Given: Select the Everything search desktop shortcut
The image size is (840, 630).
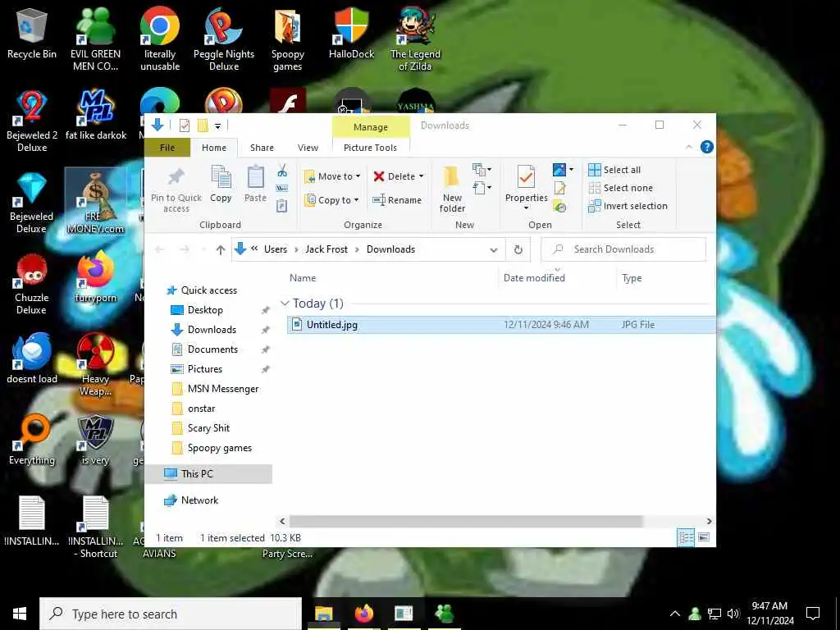Looking at the screenshot, I should (32, 441).
